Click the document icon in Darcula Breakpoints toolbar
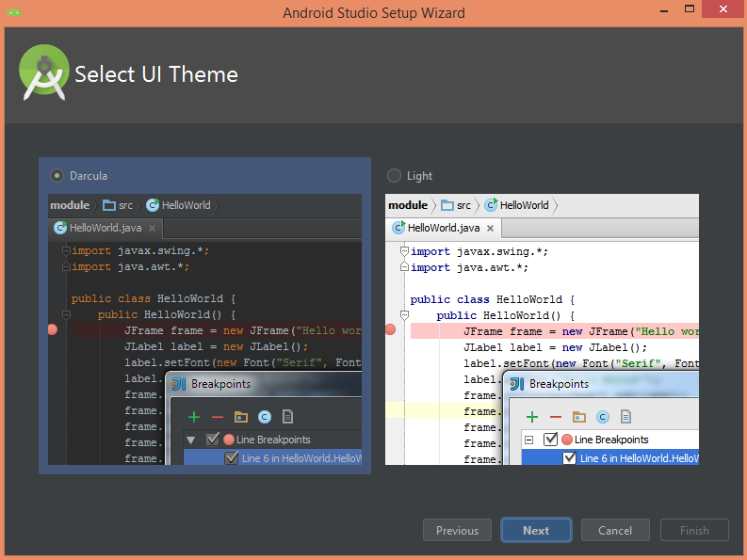Viewport: 747px width, 560px height. pyautogui.click(x=287, y=417)
